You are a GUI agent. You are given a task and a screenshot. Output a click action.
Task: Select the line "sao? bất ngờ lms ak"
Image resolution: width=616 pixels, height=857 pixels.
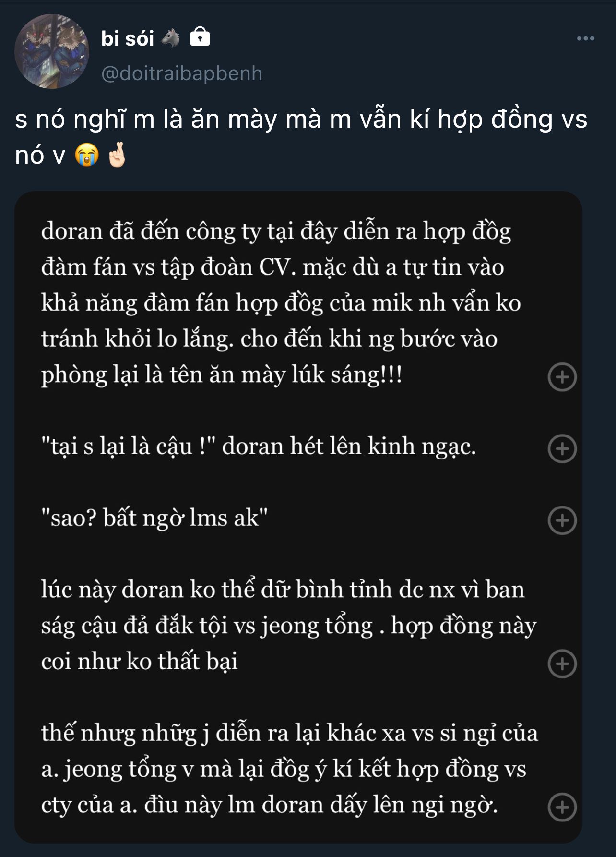[x=154, y=519]
